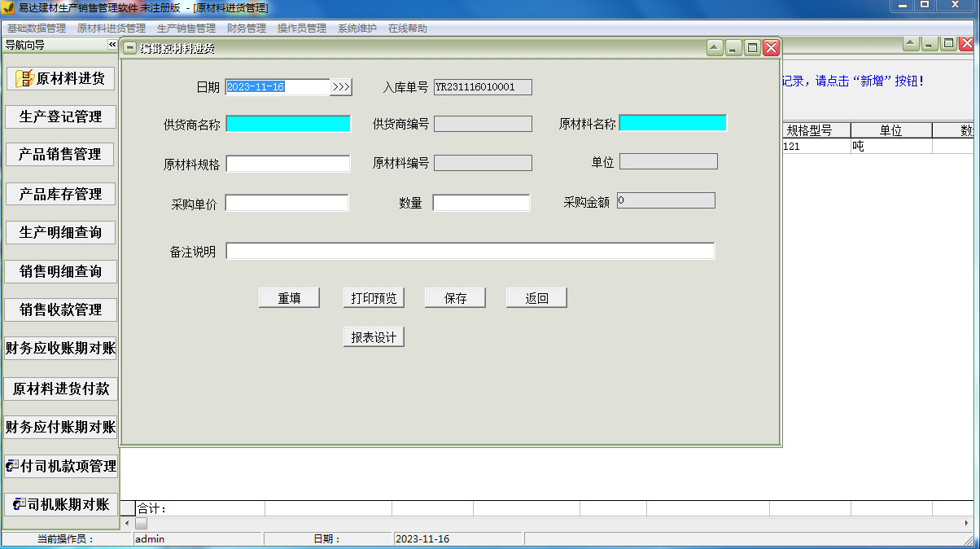The width and height of the screenshot is (980, 549).
Task: Open the 原材料进货 module with folder icon
Action: [x=60, y=78]
